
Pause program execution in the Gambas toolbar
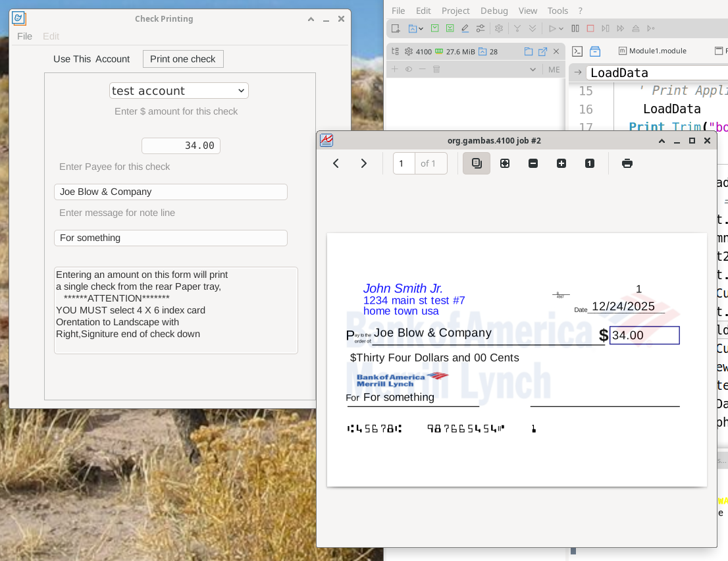click(575, 28)
